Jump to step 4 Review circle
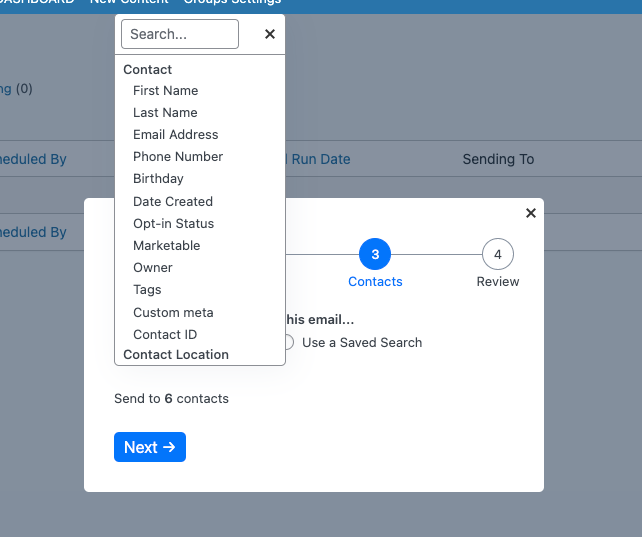This screenshot has width=642, height=537. (497, 254)
